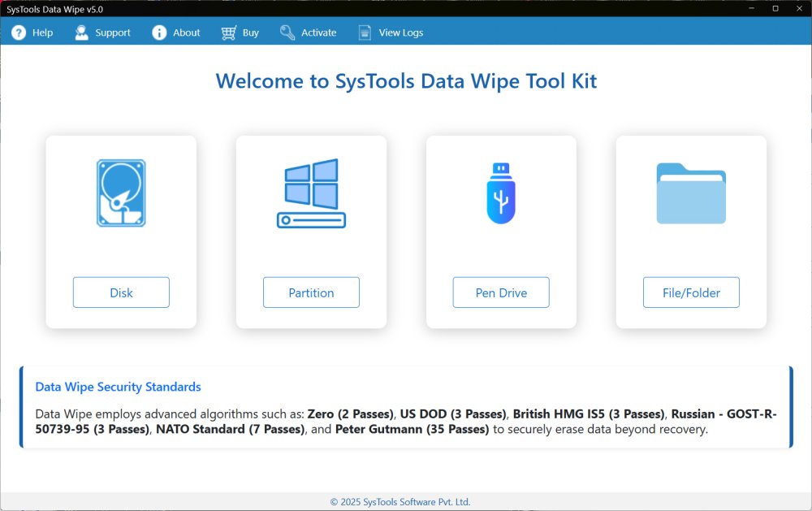This screenshot has height=511, width=812.
Task: Click the Support headset icon
Action: coord(80,32)
